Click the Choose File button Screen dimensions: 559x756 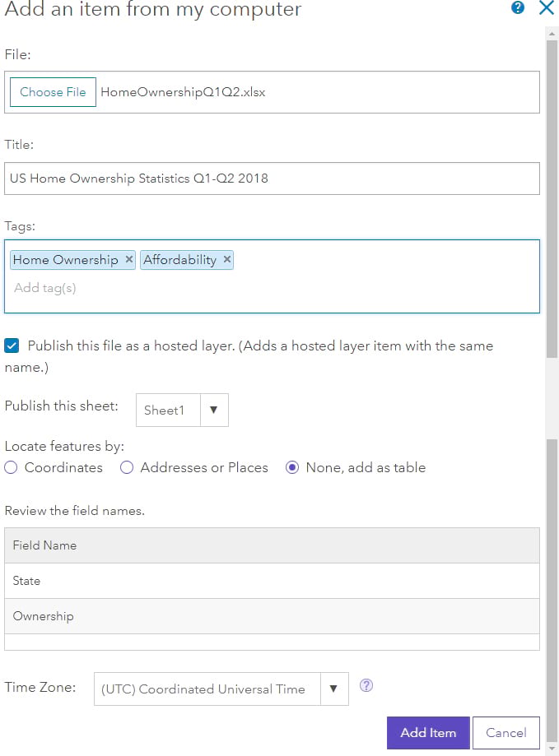pos(52,92)
